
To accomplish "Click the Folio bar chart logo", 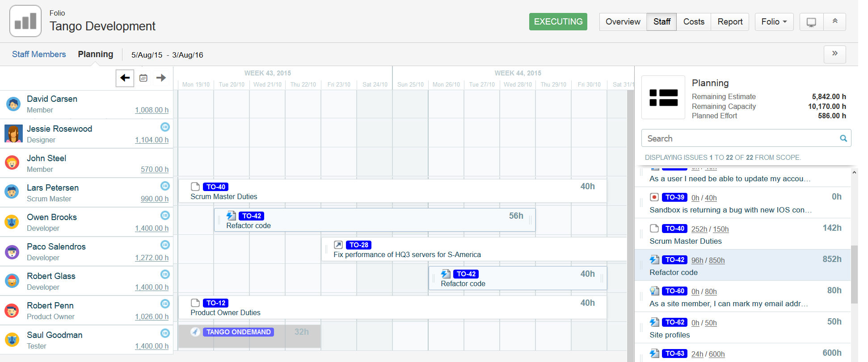I will tap(25, 21).
